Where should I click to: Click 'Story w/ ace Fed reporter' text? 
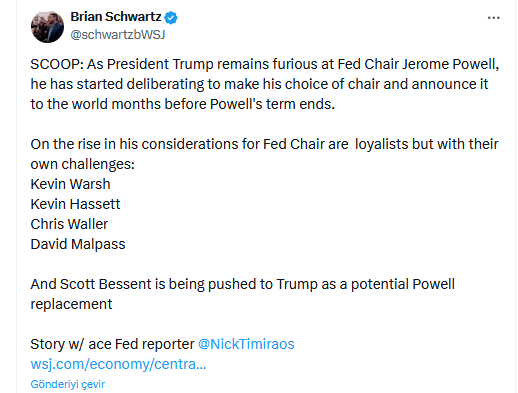click(x=112, y=344)
